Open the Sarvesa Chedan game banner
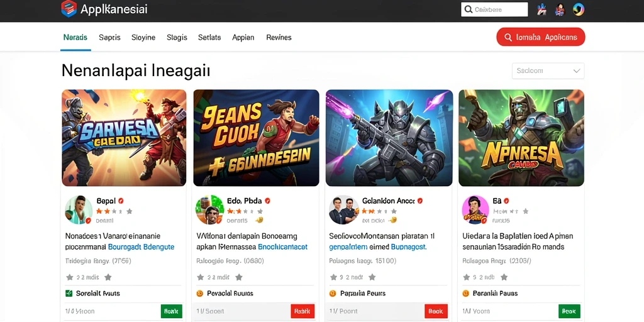Viewport: 644px width, 322px height. click(x=124, y=138)
